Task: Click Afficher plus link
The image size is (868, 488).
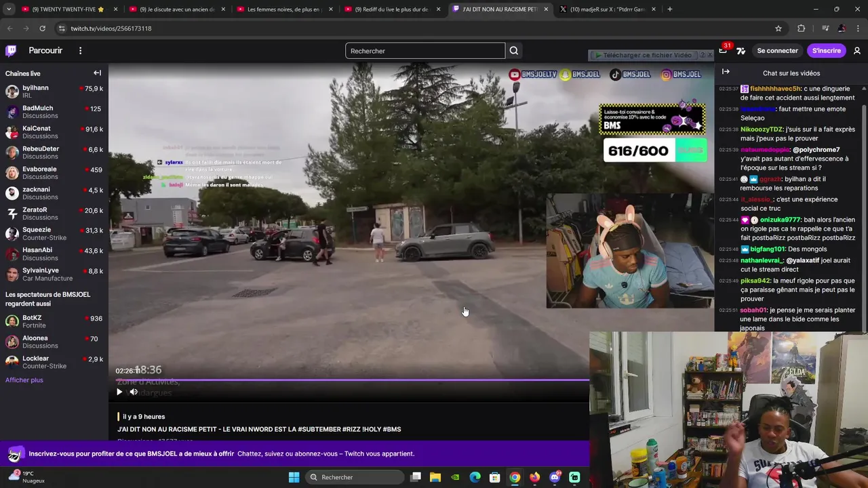Action: (24, 380)
